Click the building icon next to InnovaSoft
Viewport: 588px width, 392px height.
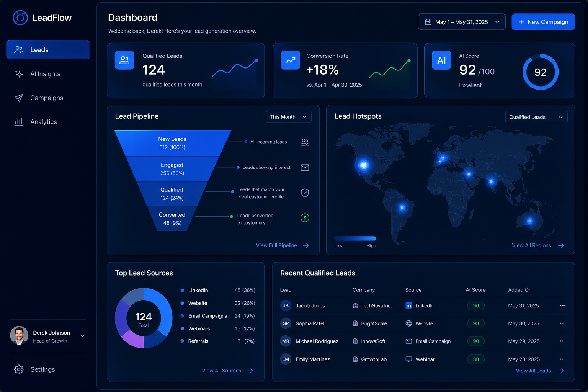click(355, 341)
